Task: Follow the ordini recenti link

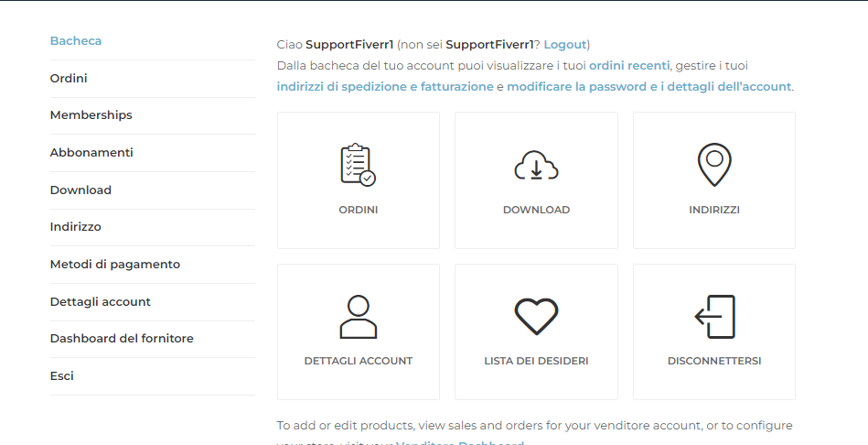Action: click(629, 65)
